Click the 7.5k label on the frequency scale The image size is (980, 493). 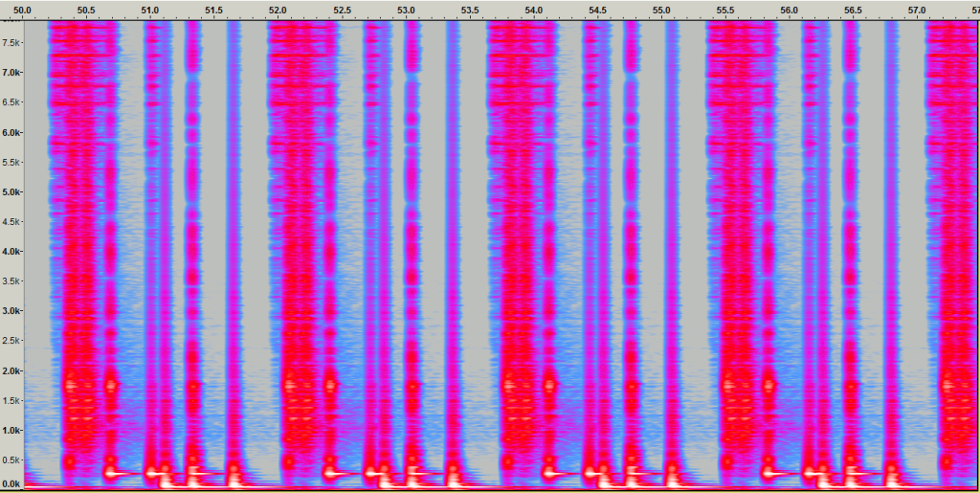(x=11, y=43)
